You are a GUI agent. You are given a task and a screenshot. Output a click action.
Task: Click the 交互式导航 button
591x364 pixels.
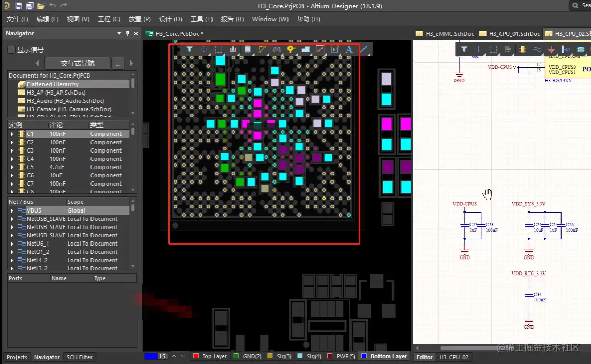click(x=77, y=63)
